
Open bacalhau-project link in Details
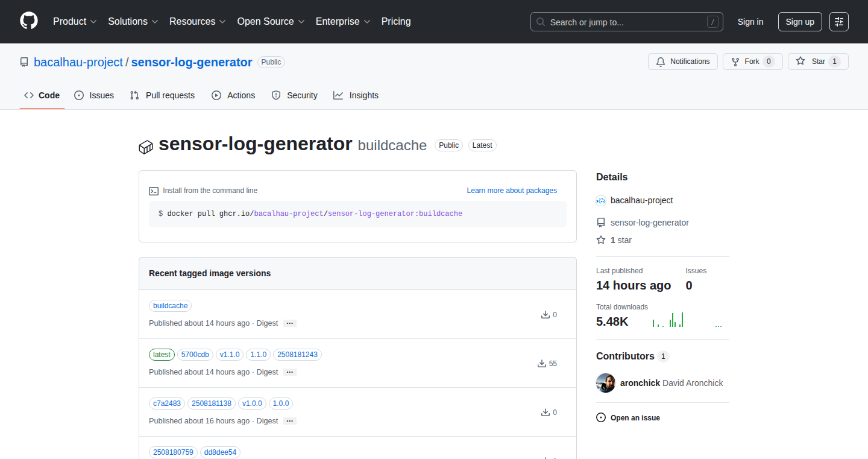pyautogui.click(x=642, y=200)
